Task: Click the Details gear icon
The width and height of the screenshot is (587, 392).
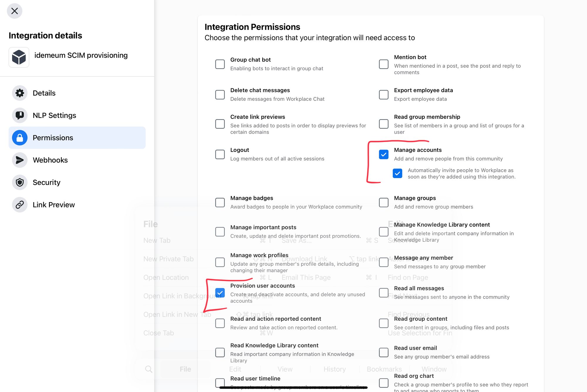Action: (x=20, y=93)
